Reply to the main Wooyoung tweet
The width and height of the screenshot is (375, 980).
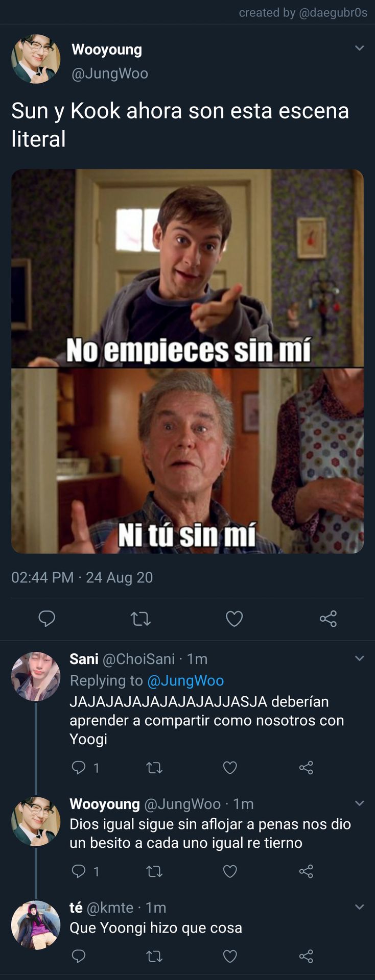click(x=47, y=619)
